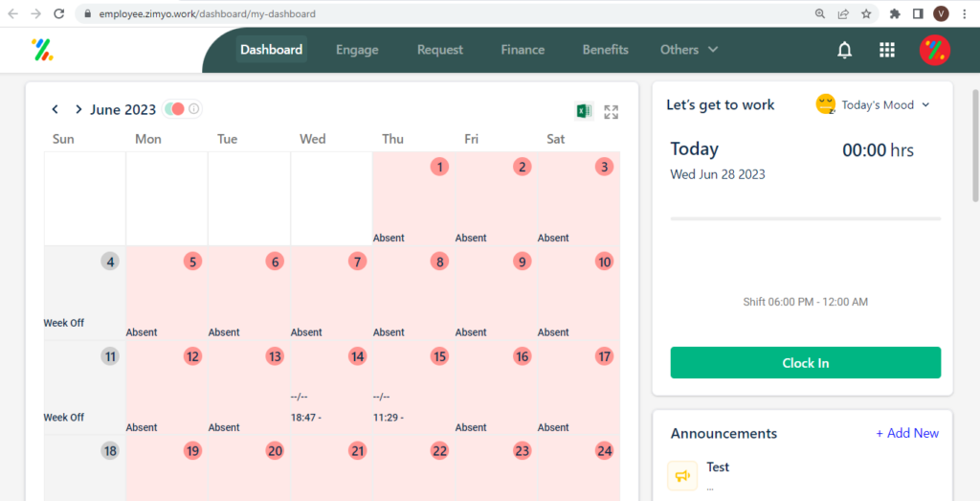Click the browser zoom magnifier icon

point(820,13)
